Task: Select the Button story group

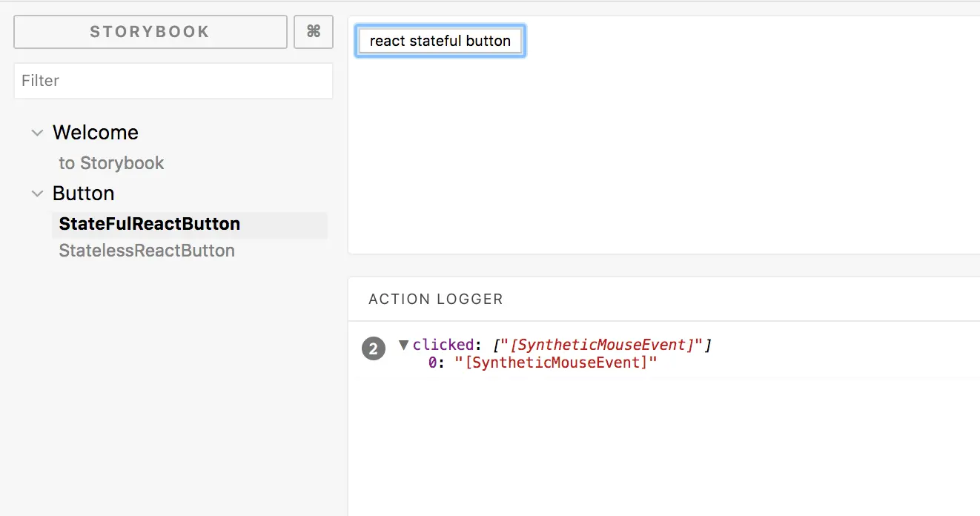Action: (x=84, y=193)
